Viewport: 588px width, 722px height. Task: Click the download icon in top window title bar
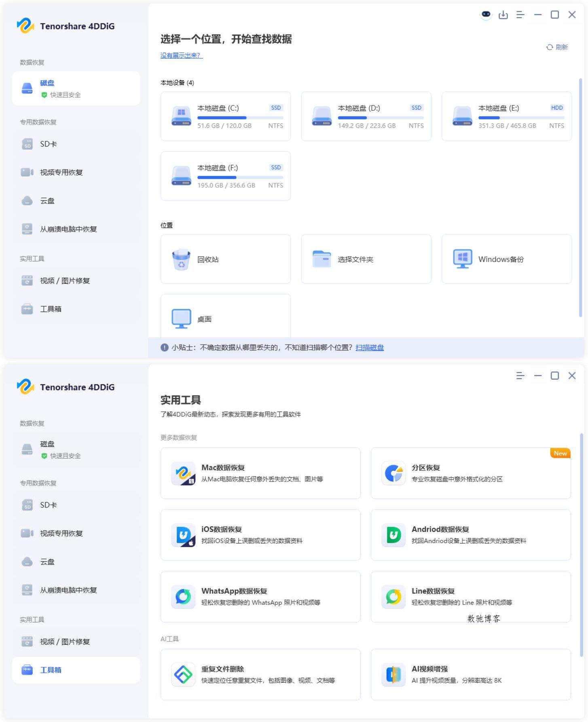click(503, 15)
